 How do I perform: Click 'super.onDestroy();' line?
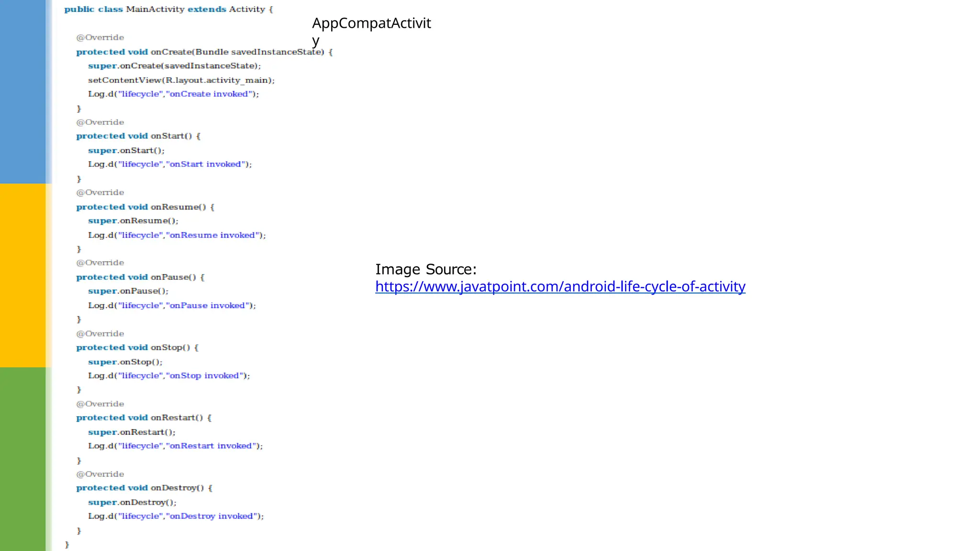point(133,502)
